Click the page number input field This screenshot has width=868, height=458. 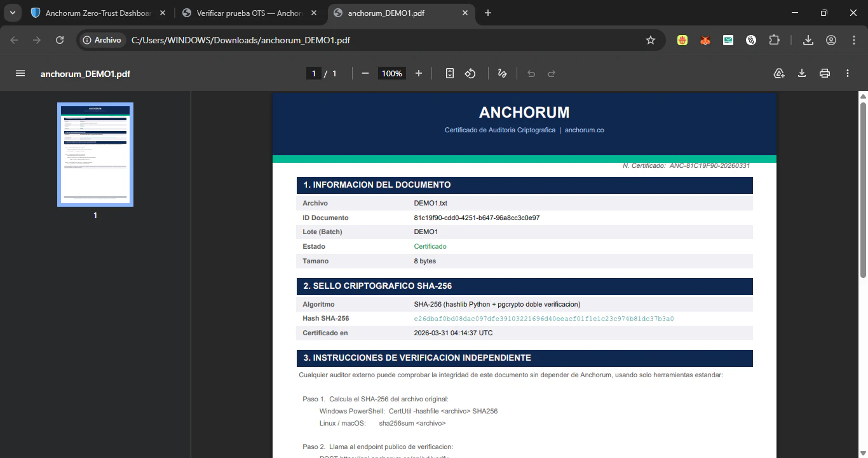click(x=313, y=73)
